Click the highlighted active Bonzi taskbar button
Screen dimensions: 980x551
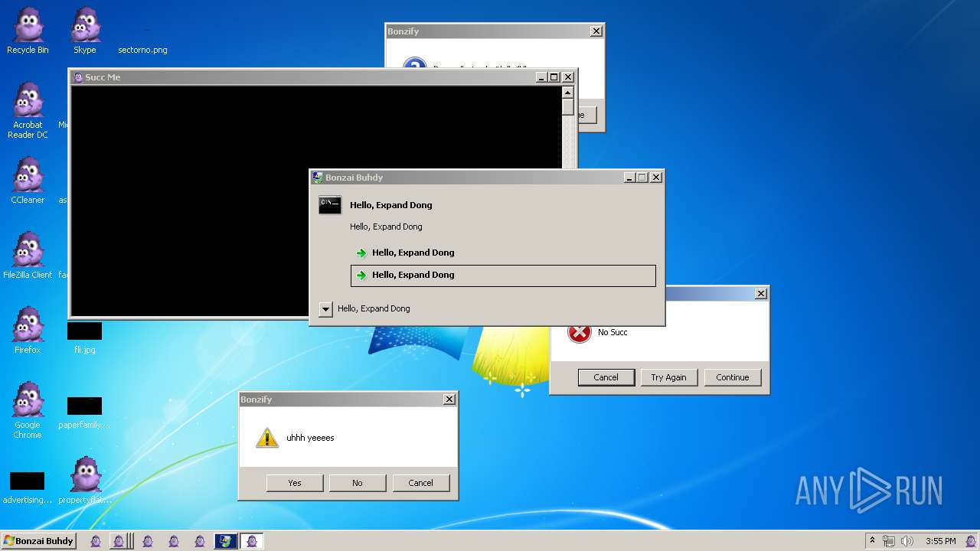coord(252,541)
